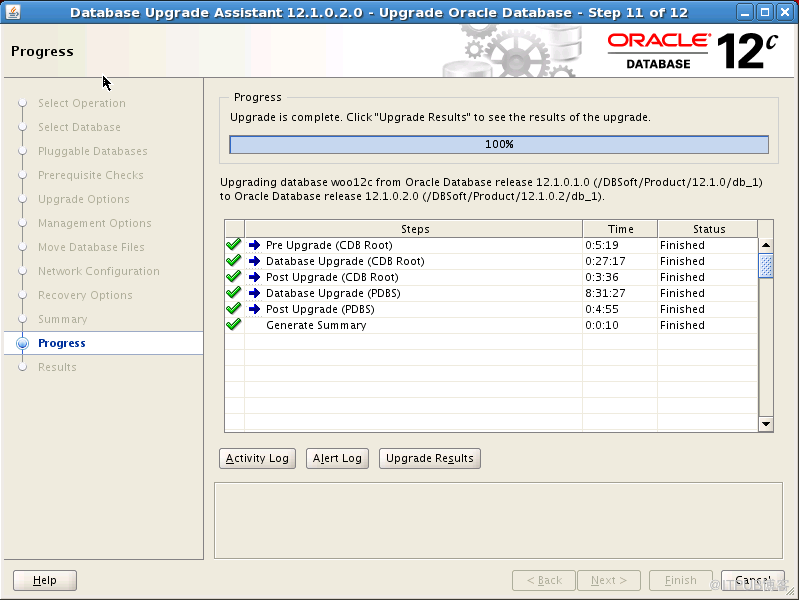Click the Status column header

(x=708, y=229)
